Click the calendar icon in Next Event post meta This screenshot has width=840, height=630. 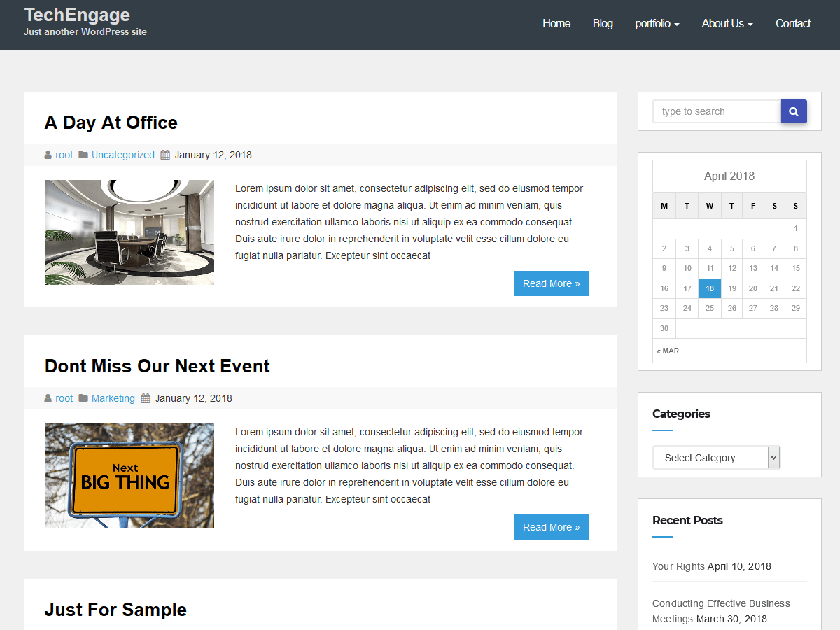(x=146, y=398)
